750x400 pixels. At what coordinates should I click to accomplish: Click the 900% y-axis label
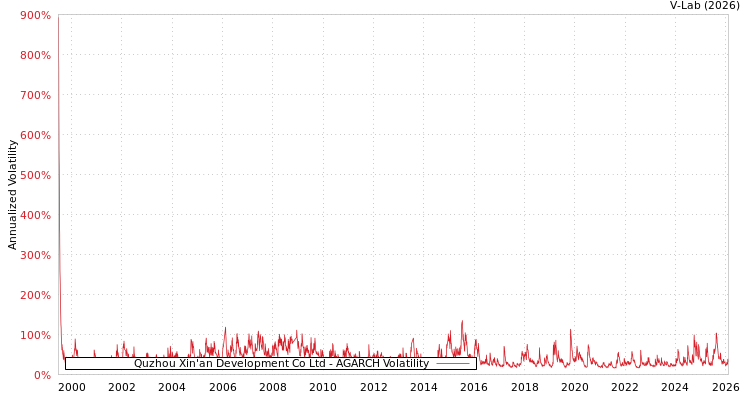[x=35, y=15]
